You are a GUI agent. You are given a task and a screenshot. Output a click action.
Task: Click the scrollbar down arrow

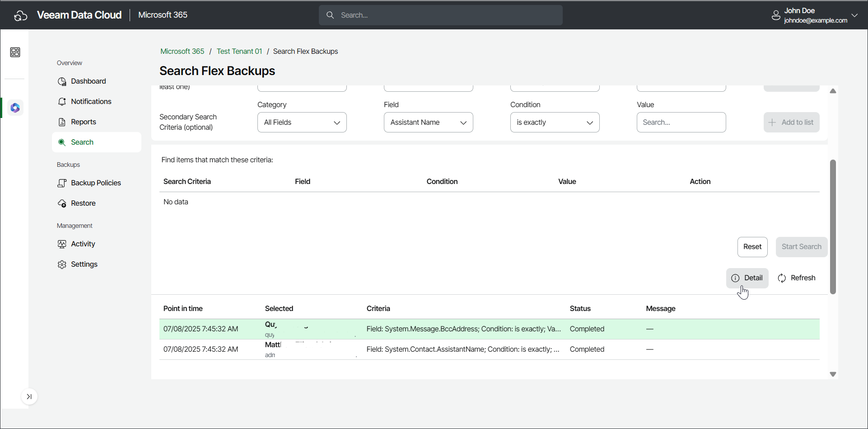tap(833, 374)
